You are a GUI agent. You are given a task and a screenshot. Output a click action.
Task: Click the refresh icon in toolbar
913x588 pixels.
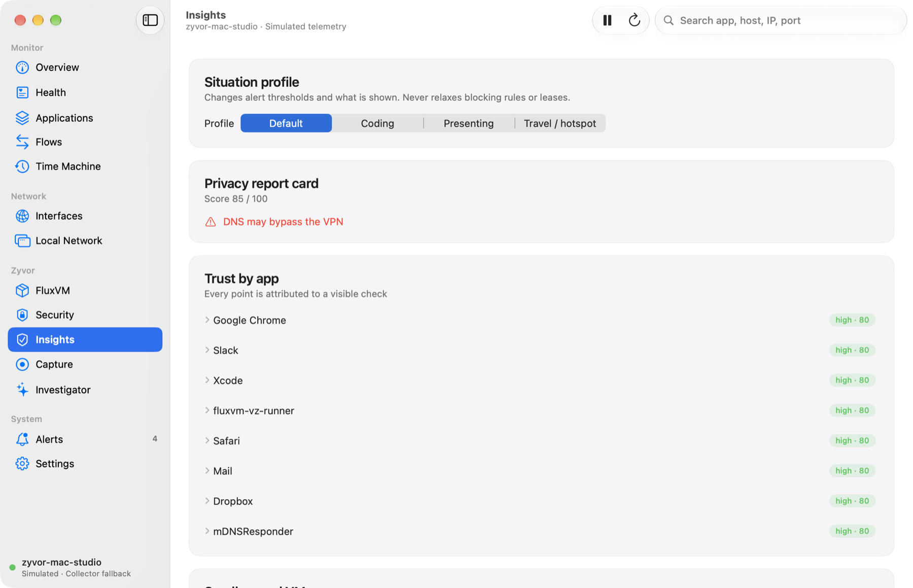(634, 20)
